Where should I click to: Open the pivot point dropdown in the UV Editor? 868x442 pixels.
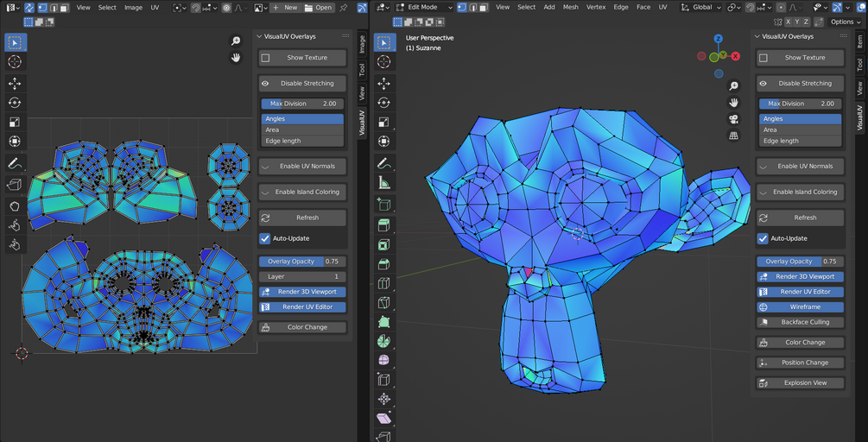(x=179, y=7)
